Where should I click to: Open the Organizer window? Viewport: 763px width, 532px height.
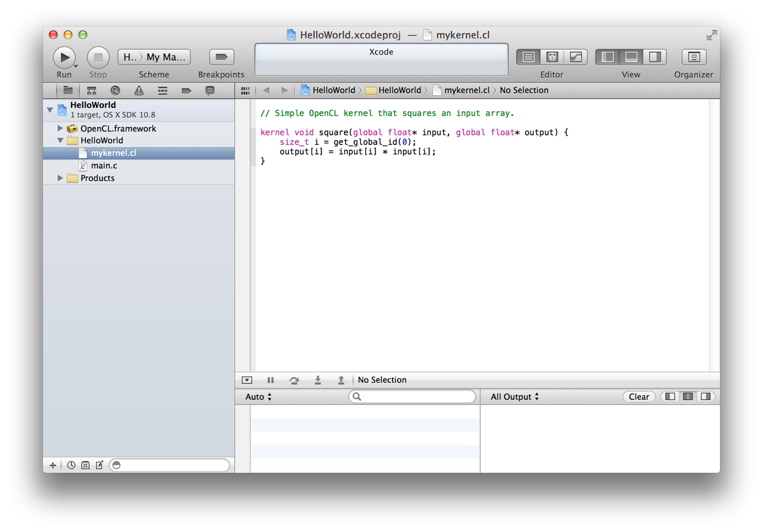tap(693, 57)
